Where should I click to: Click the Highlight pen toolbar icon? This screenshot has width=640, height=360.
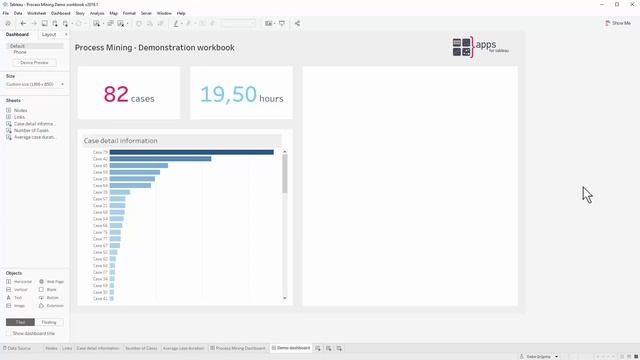coord(176,24)
